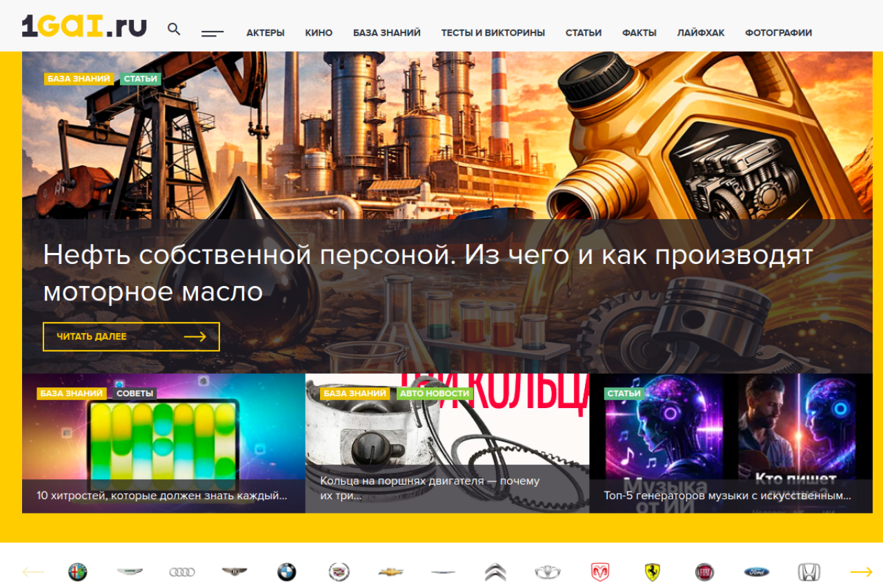Open the ЛАЙФХАК navigation item

coord(700,33)
